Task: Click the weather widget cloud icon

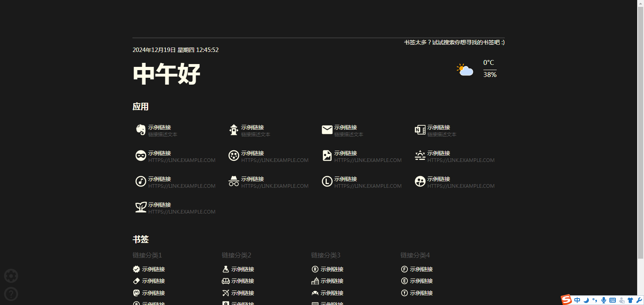Action: click(465, 69)
